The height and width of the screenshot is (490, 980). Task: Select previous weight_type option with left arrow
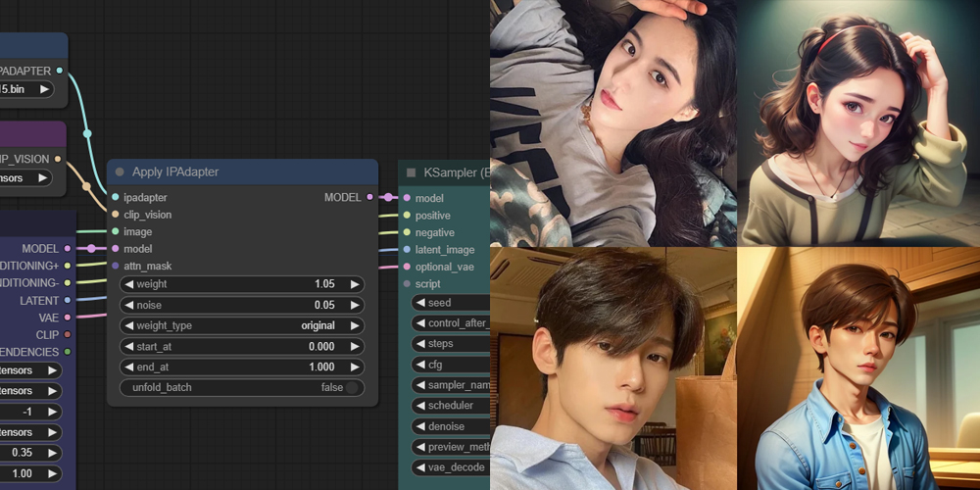point(128,325)
